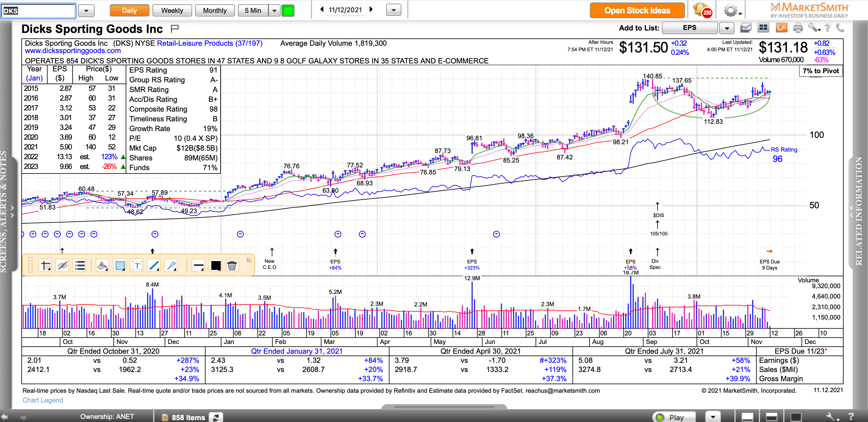Expand the 5 Min interval dropdown
Image resolution: width=868 pixels, height=422 pixels.
274,10
